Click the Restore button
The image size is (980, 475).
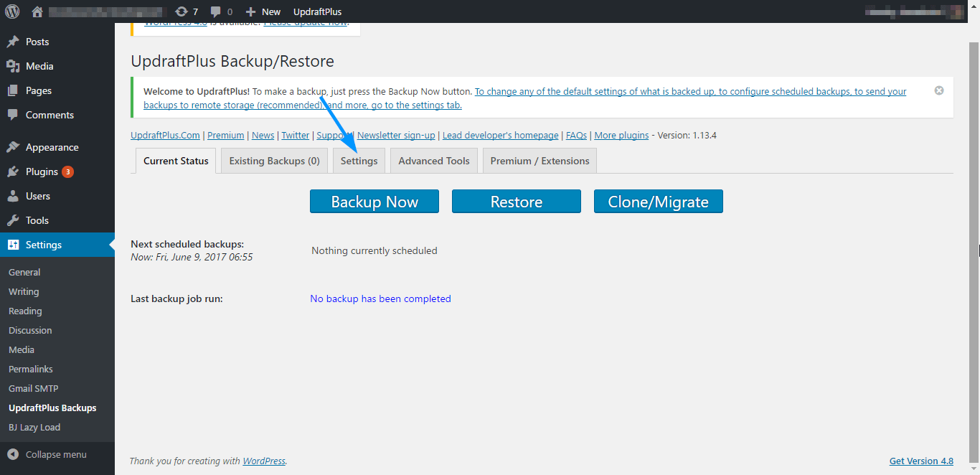[x=517, y=202]
